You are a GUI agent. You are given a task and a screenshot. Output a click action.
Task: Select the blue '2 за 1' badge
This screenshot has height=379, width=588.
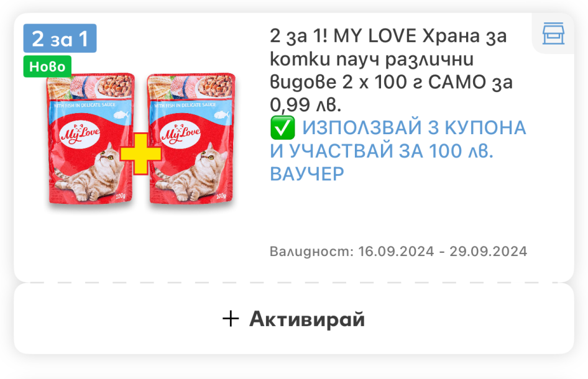[60, 39]
